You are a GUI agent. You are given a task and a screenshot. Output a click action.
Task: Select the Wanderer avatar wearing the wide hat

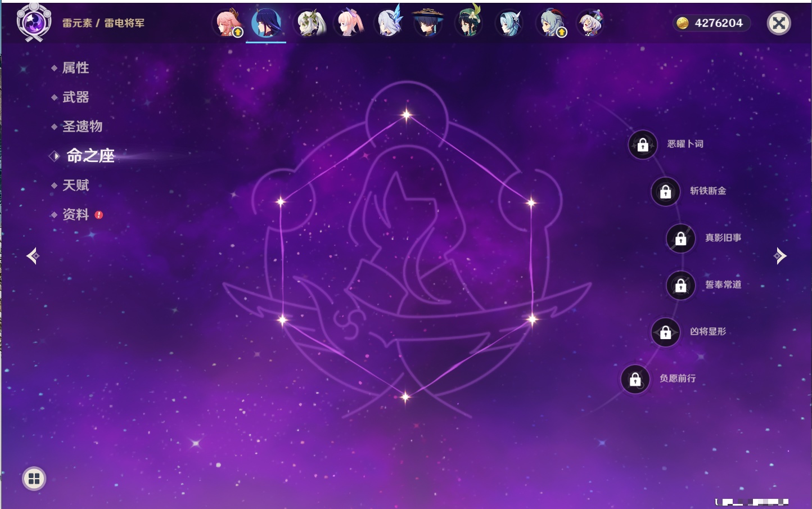tap(428, 23)
